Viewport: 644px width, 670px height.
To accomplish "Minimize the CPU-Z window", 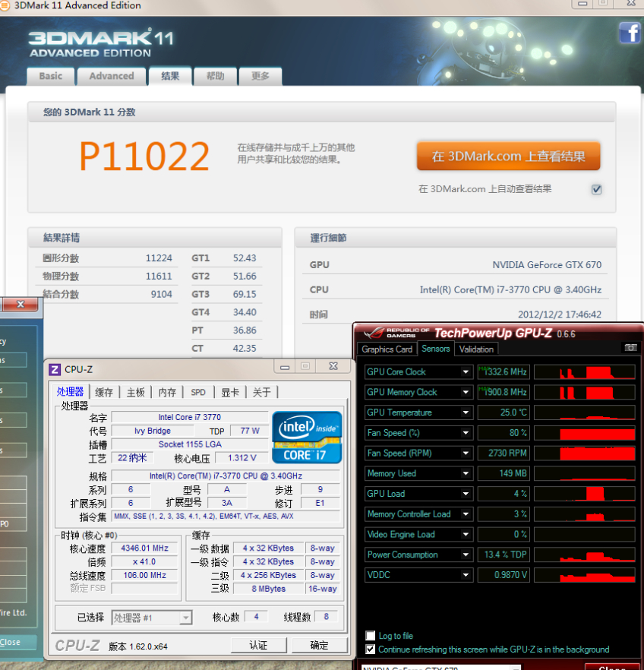I will pos(285,367).
